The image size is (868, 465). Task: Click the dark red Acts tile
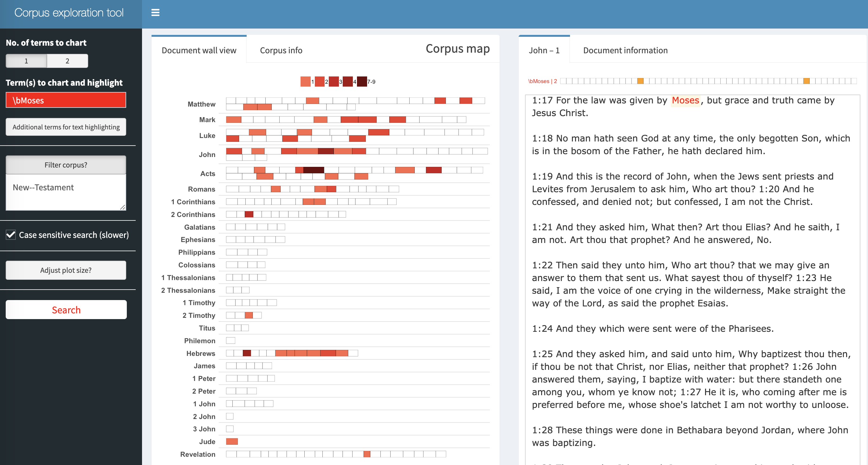click(313, 170)
